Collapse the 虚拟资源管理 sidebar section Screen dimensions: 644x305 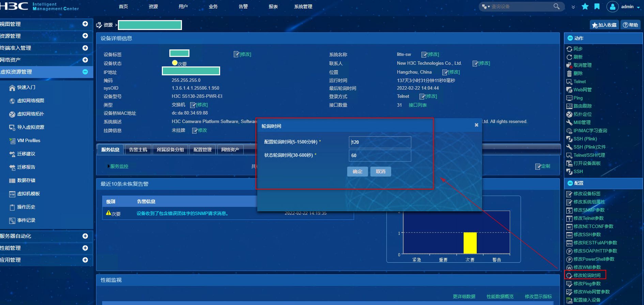(x=85, y=72)
